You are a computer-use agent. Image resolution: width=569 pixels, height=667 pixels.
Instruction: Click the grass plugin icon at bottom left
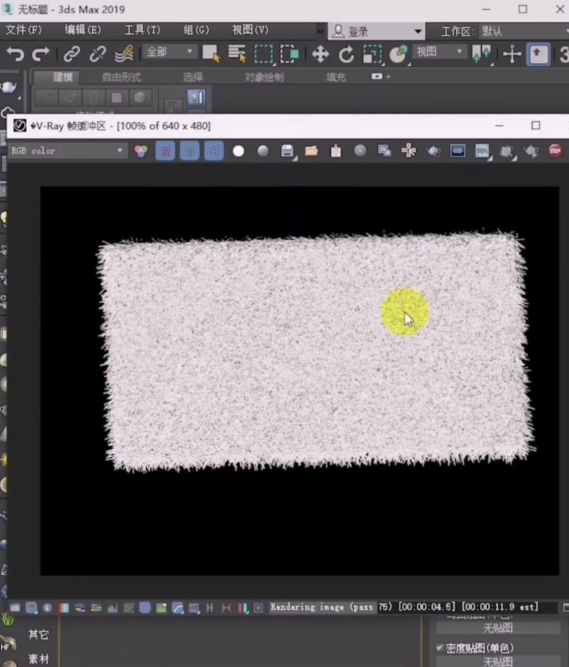[7, 619]
